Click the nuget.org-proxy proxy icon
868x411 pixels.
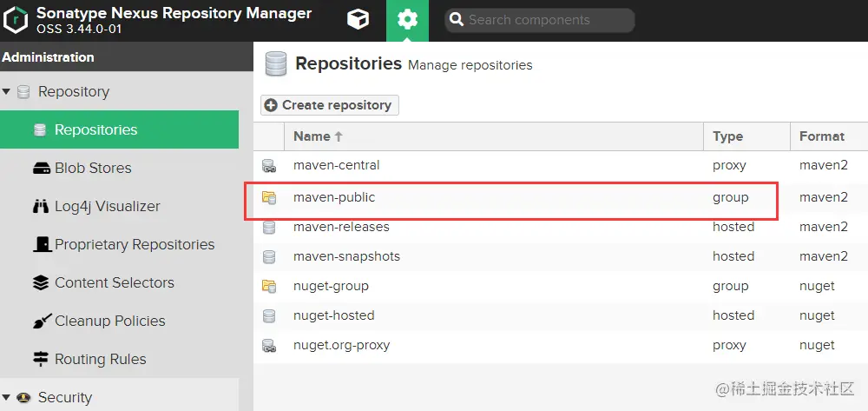[x=269, y=346]
